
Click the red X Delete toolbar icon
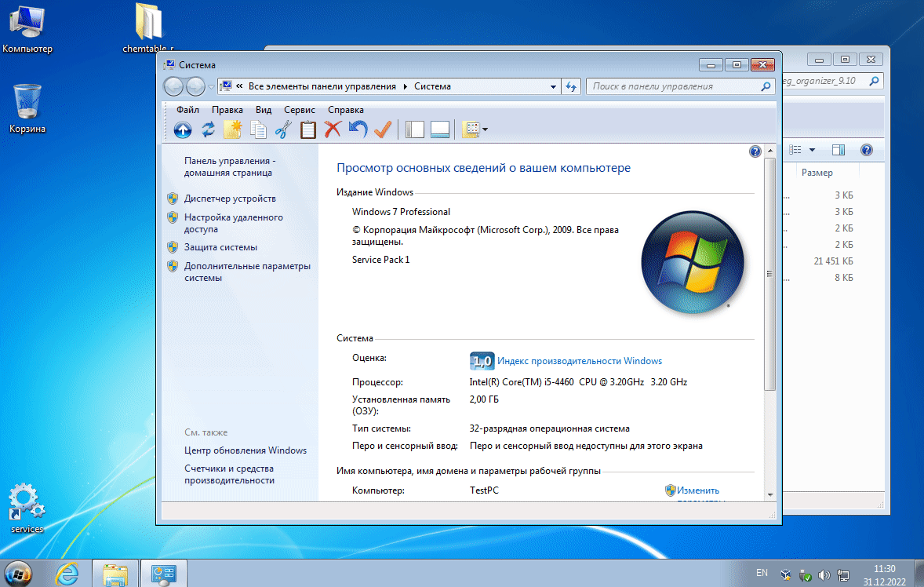pyautogui.click(x=333, y=129)
